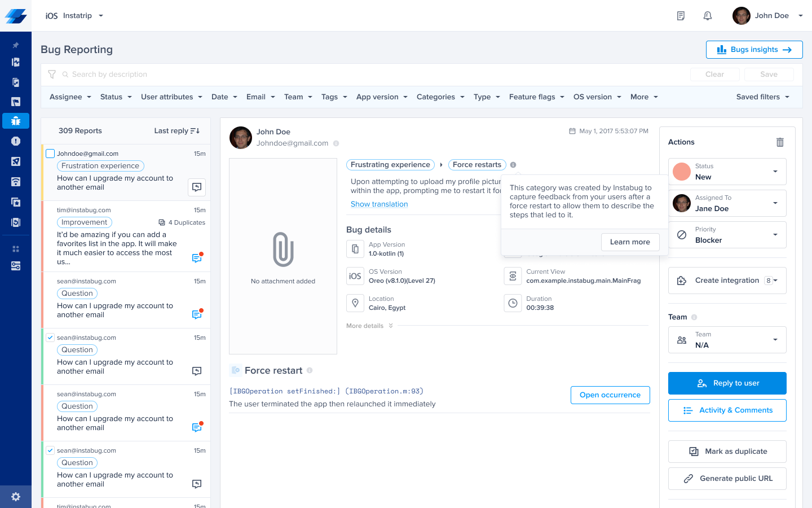Open the grid dots icon in sidebar
Viewport: 812px width, 508px height.
click(16, 249)
